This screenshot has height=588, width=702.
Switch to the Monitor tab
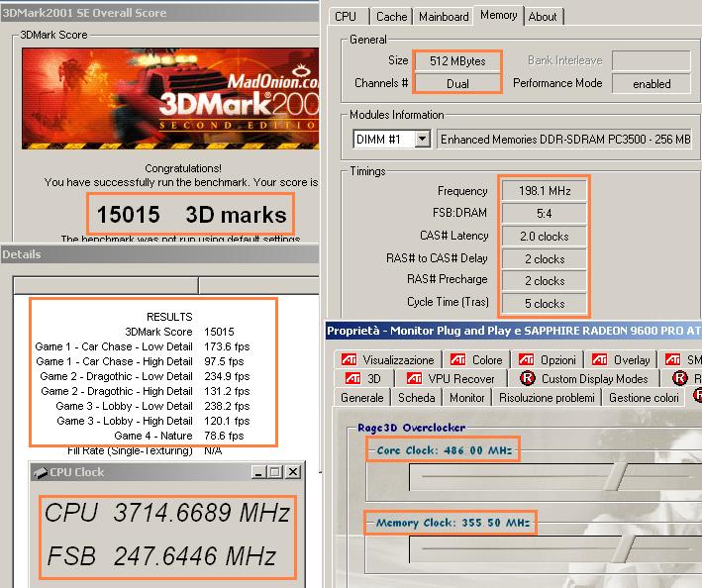pyautogui.click(x=466, y=397)
